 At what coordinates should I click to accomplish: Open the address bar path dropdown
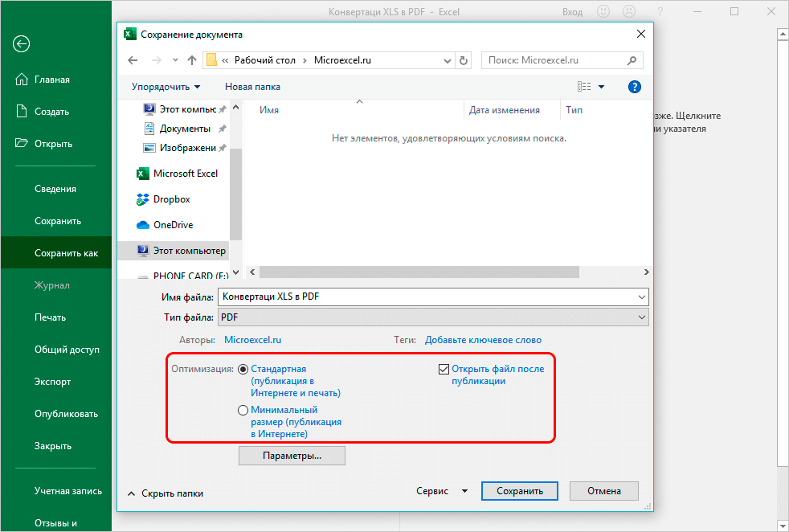(x=446, y=60)
